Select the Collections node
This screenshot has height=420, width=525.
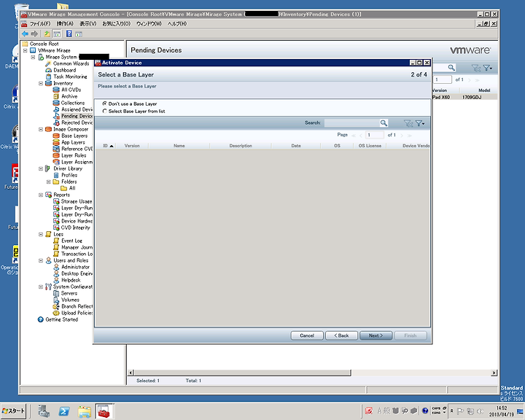(73, 103)
